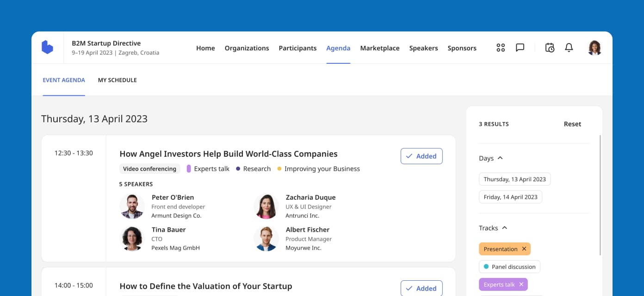The image size is (644, 296).
Task: Click the Pexels Mag GmbH company text
Action: coord(176,248)
